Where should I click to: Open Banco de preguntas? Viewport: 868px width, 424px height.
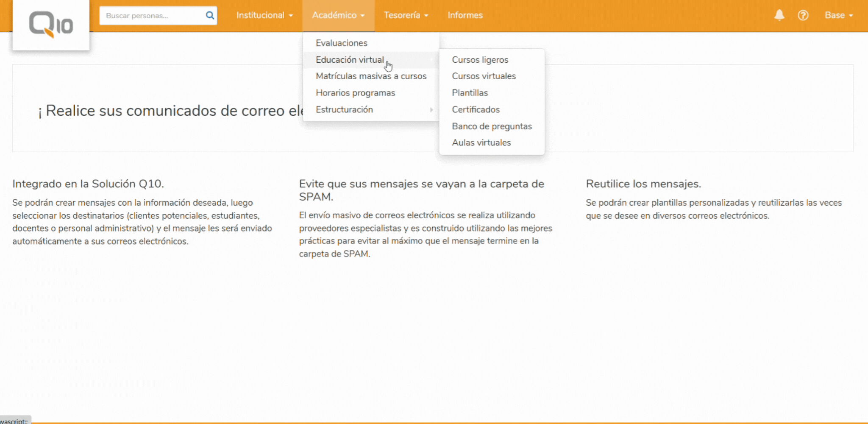[492, 126]
